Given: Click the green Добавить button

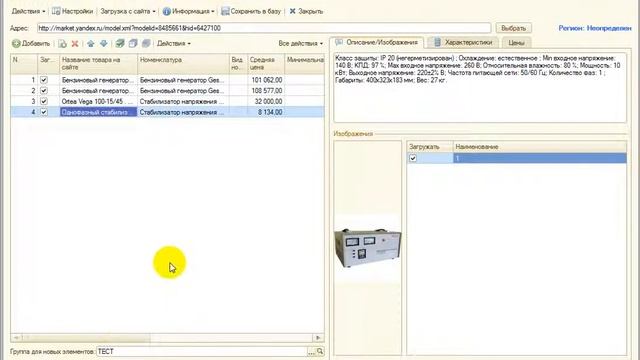Looking at the screenshot, I should point(31,43).
